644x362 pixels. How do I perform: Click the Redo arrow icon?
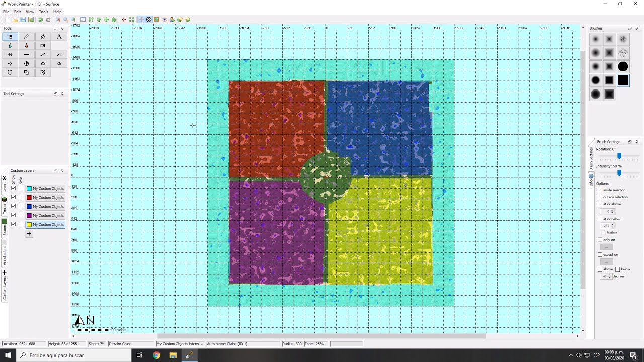point(48,20)
